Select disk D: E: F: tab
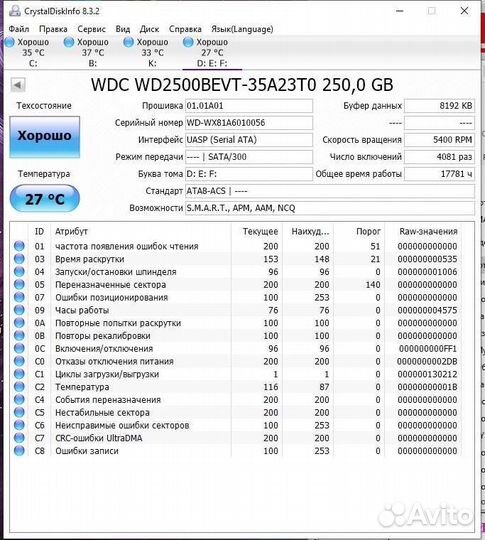Screen dimensions: 485x540 click(x=211, y=52)
